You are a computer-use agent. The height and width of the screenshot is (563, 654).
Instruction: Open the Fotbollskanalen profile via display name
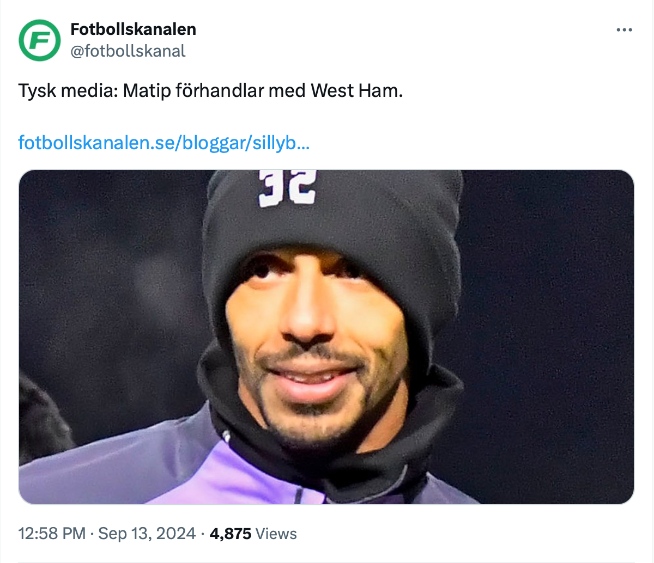coord(133,29)
